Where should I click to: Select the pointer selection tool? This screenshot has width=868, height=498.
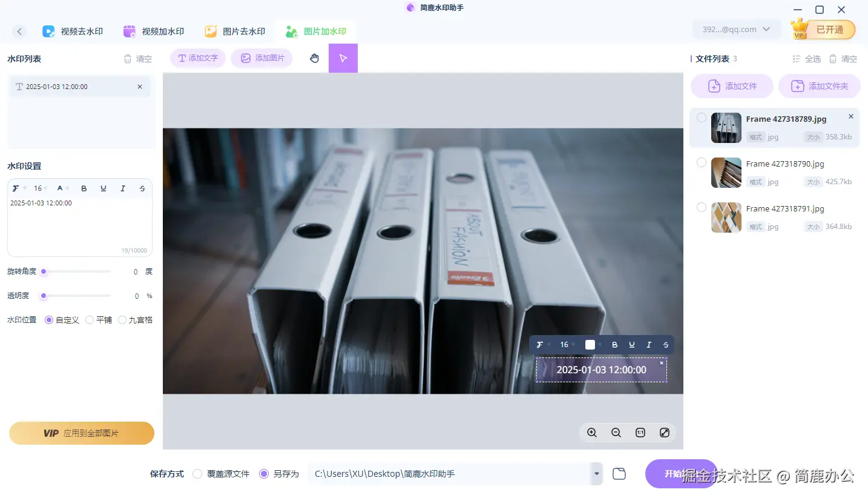pyautogui.click(x=343, y=58)
